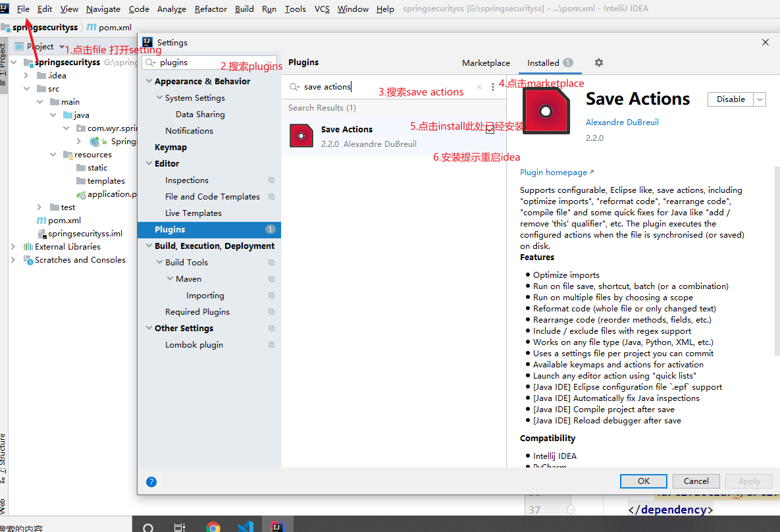Click the save actions search field

[388, 87]
